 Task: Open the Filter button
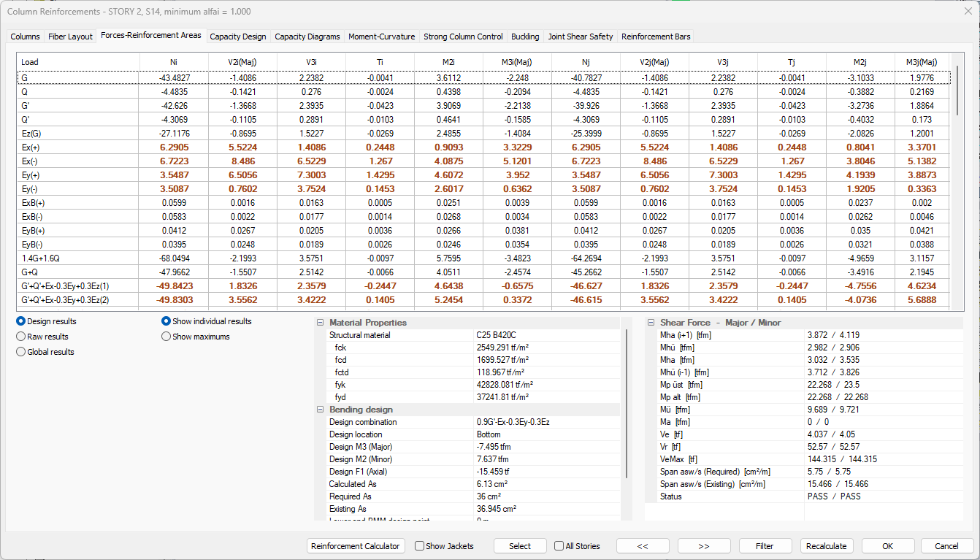pyautogui.click(x=765, y=546)
